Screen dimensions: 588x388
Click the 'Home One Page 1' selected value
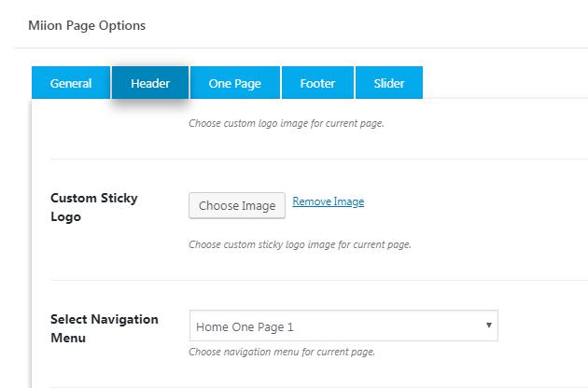(245, 327)
